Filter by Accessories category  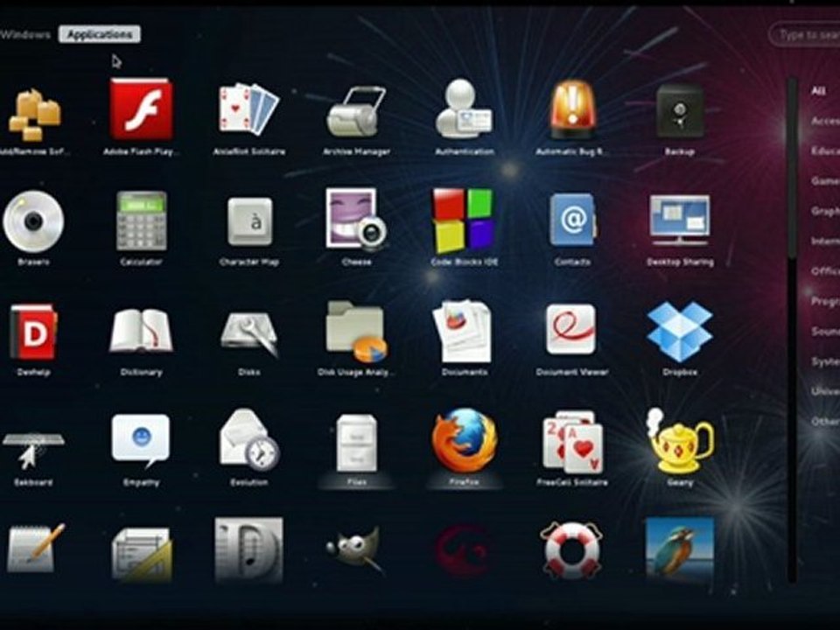(x=825, y=121)
